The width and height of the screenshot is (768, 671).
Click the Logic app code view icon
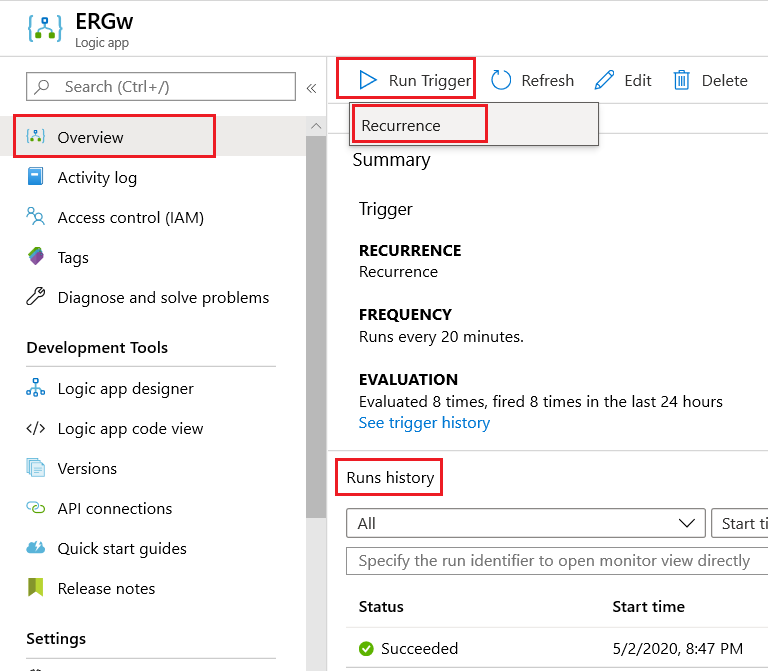point(36,428)
